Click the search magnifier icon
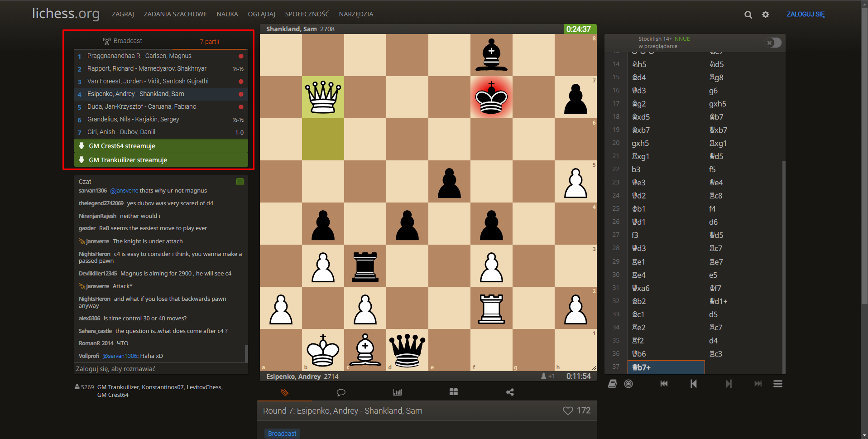The image size is (868, 439). tap(748, 14)
